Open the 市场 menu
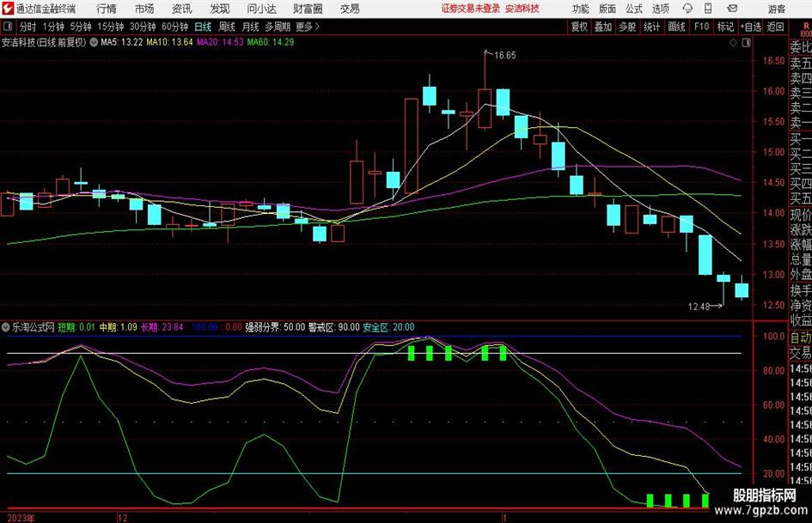This screenshot has width=812, height=523. coord(144,9)
